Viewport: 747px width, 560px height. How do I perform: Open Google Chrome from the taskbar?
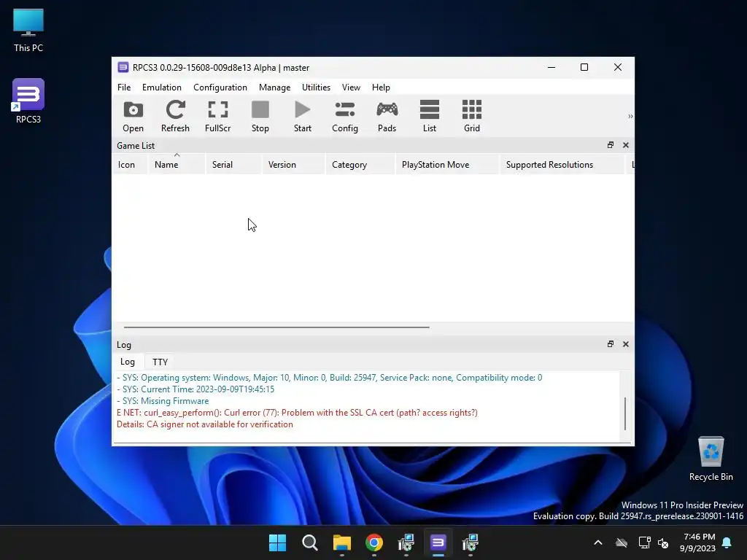[374, 542]
